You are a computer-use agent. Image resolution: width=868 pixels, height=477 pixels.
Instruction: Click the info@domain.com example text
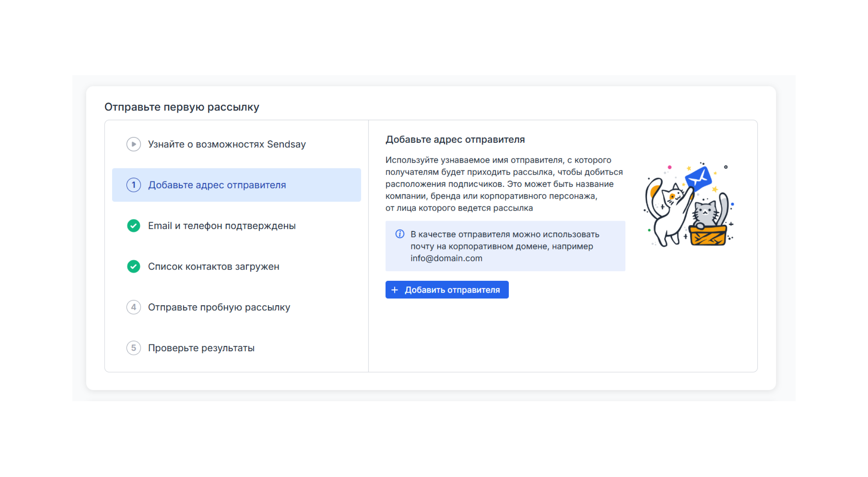[x=446, y=258]
